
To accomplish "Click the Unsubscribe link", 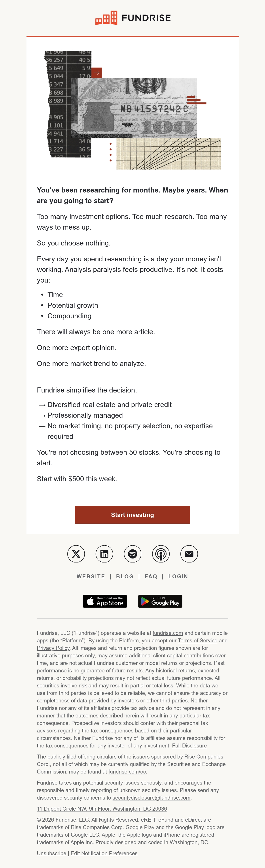I will [52, 853].
